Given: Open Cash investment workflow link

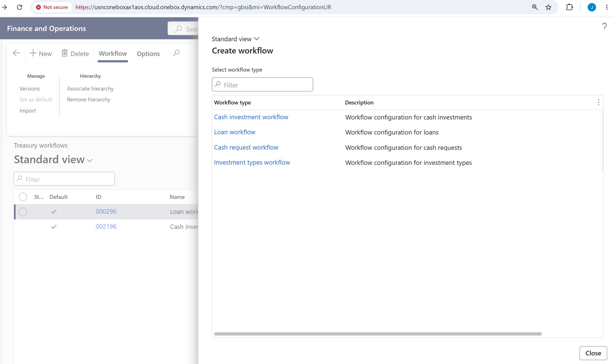Looking at the screenshot, I should pos(251,117).
